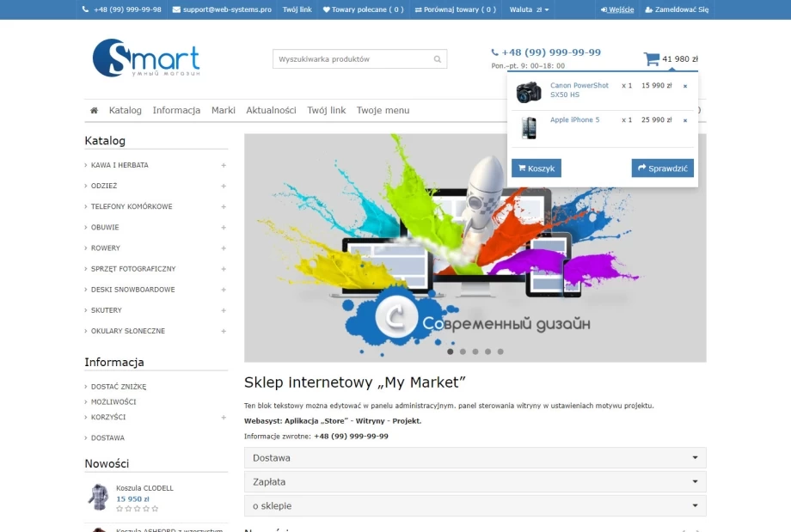Open the Aktualności menu item
Image resolution: width=791 pixels, height=532 pixels.
[x=271, y=111]
